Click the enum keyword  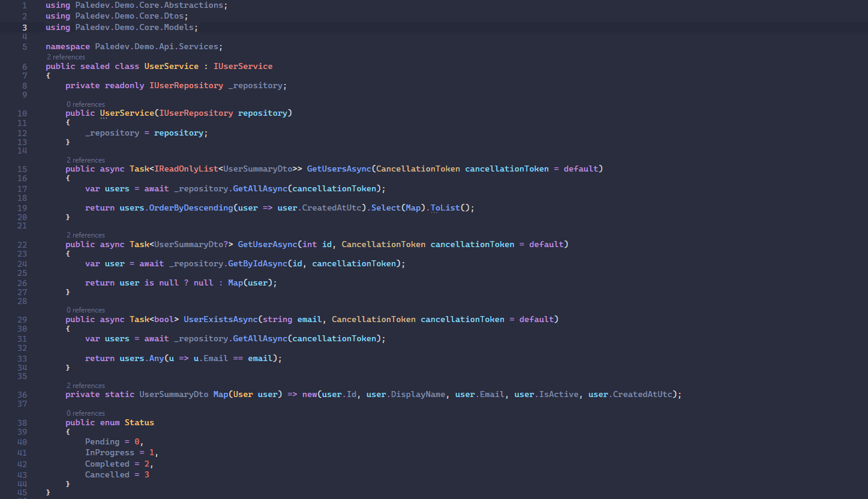(110, 422)
